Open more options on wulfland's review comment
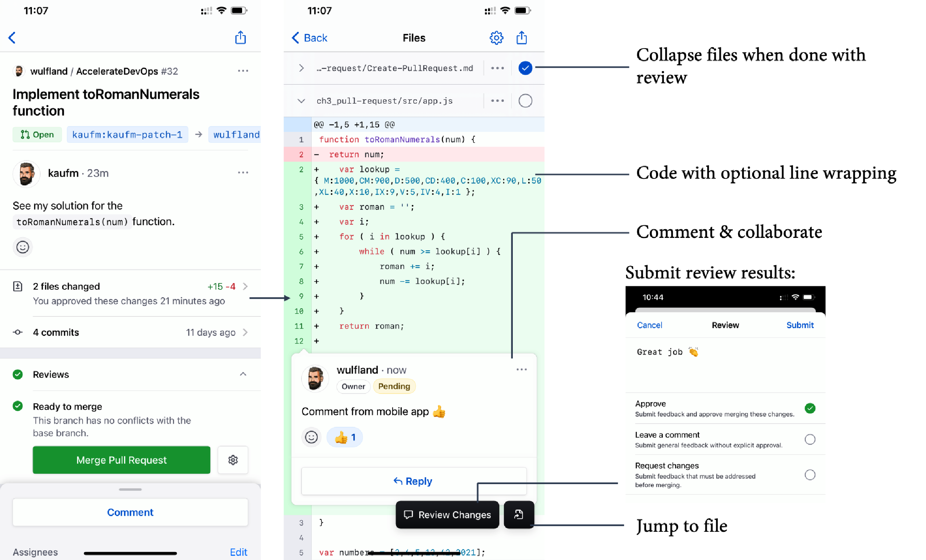Viewport: 926px width, 560px height. (521, 369)
